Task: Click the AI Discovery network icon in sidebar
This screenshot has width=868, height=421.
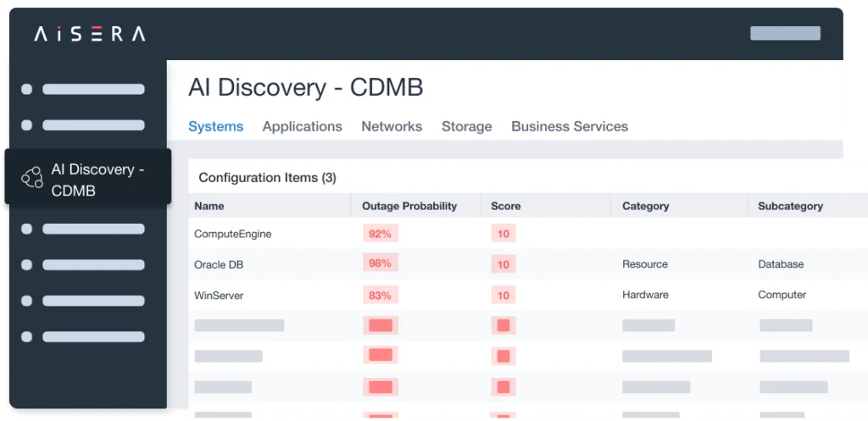Action: point(32,177)
